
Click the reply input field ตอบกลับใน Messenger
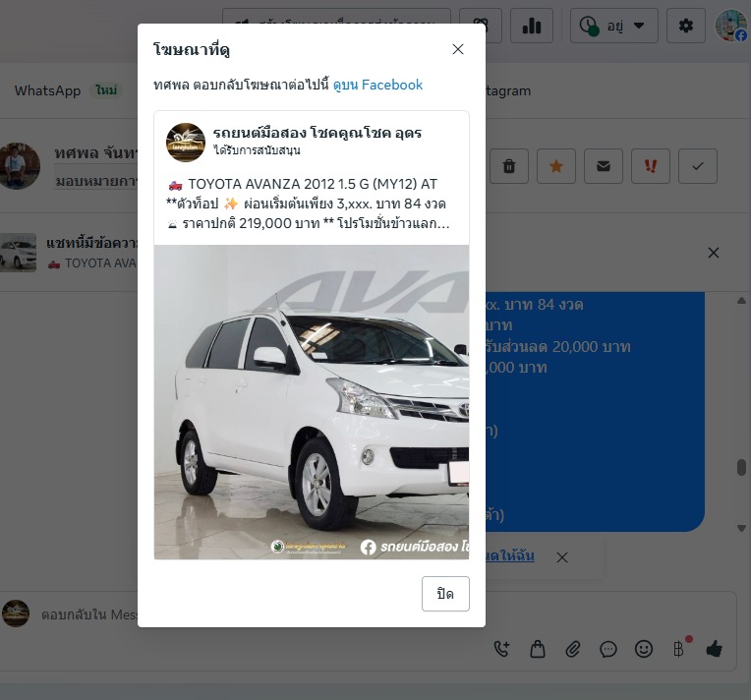point(89,614)
